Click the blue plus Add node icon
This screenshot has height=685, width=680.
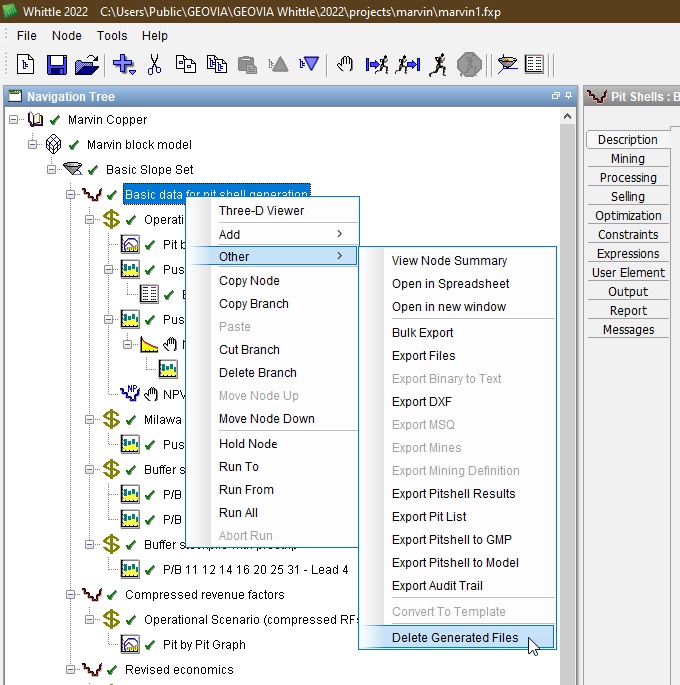pyautogui.click(x=124, y=65)
